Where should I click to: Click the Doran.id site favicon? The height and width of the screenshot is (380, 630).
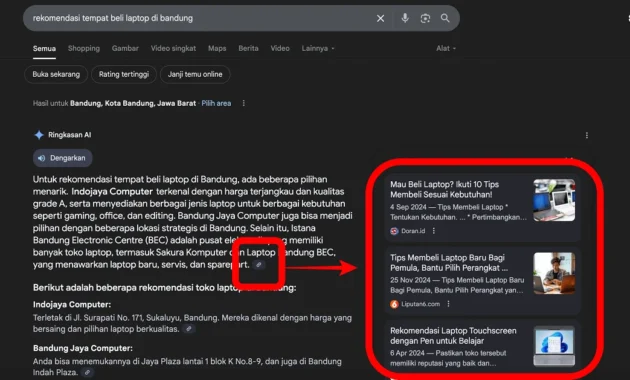pyautogui.click(x=394, y=231)
